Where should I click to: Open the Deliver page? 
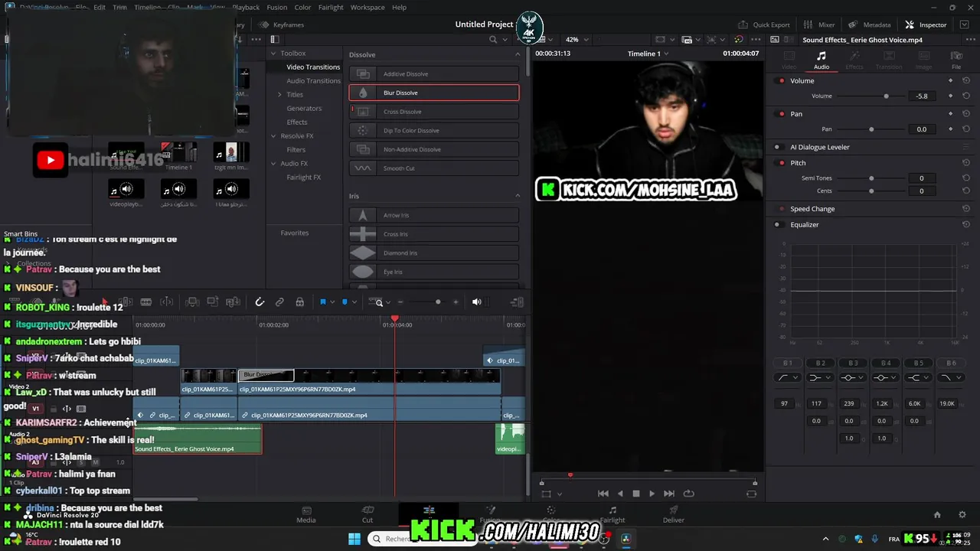[x=674, y=514]
